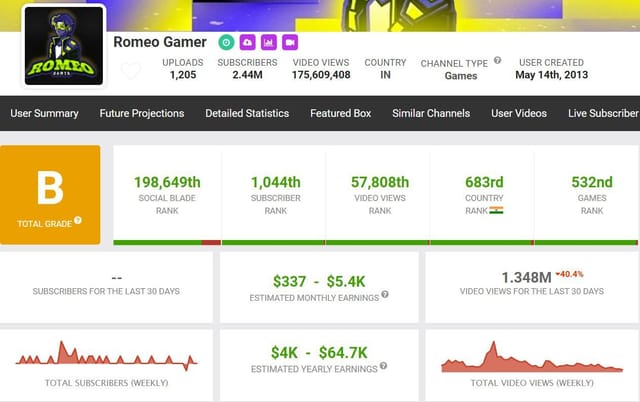Click the purple cloud icon next to channel name
This screenshot has height=402, width=640.
tap(248, 42)
